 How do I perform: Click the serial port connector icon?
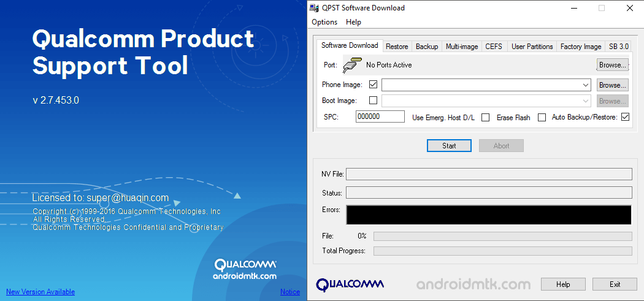click(352, 64)
